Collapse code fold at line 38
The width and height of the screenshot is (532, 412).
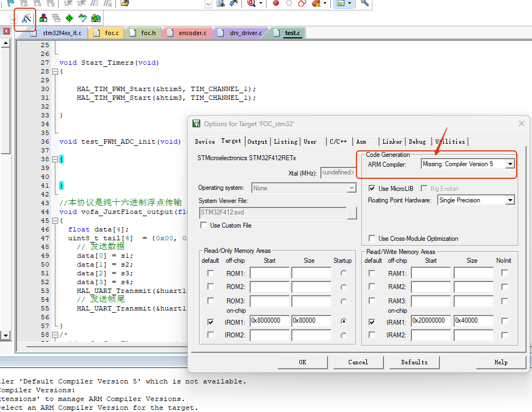[55, 159]
